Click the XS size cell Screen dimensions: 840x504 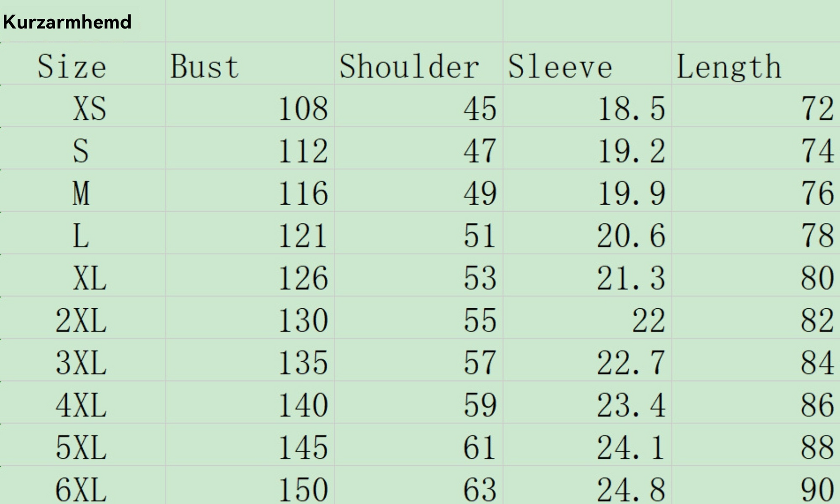pyautogui.click(x=83, y=106)
